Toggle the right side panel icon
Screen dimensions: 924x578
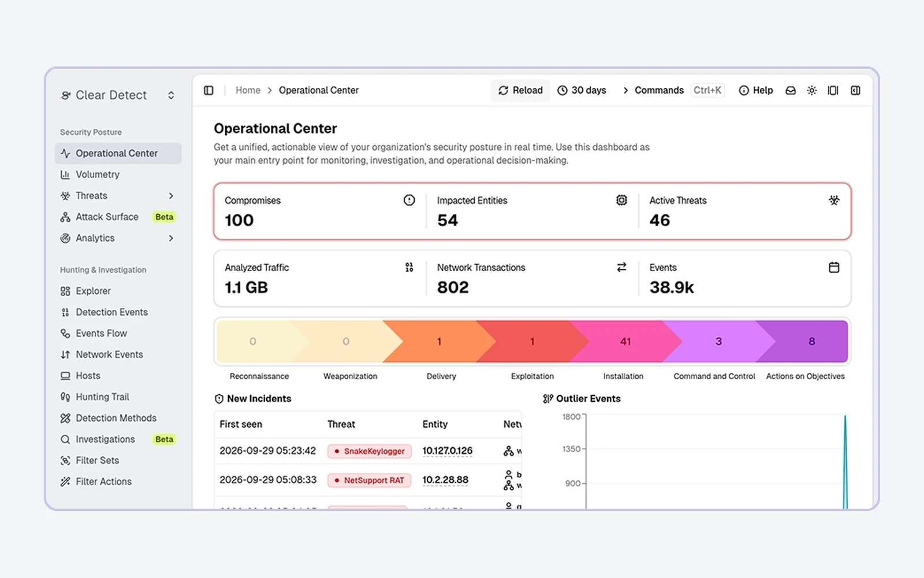pos(855,90)
